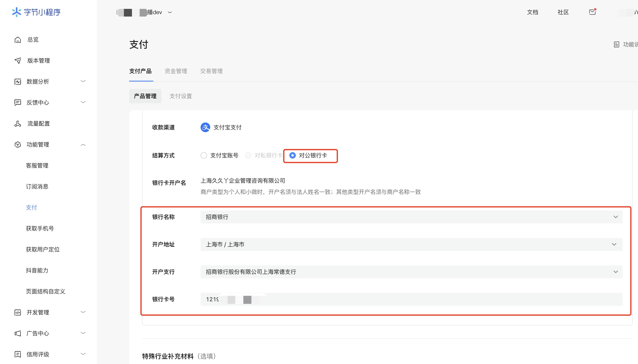Select the 对公银行卡 radio button
The height and width of the screenshot is (364, 638).
point(292,156)
